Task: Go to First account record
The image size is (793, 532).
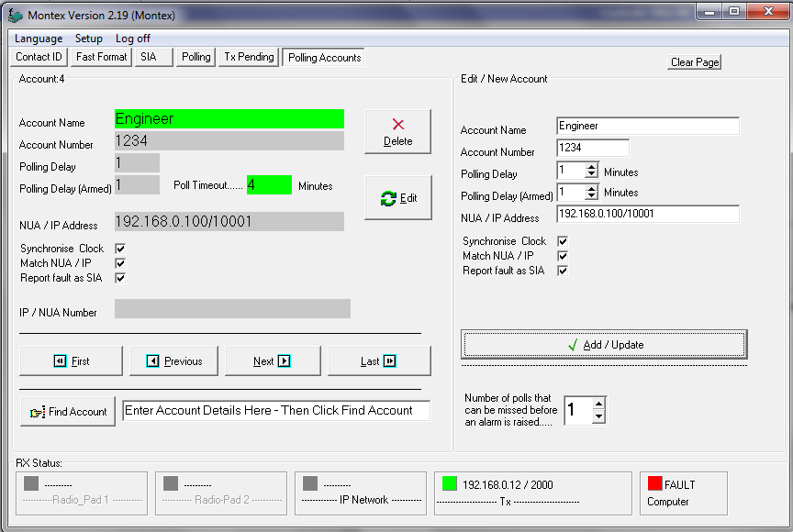Action: (x=71, y=361)
